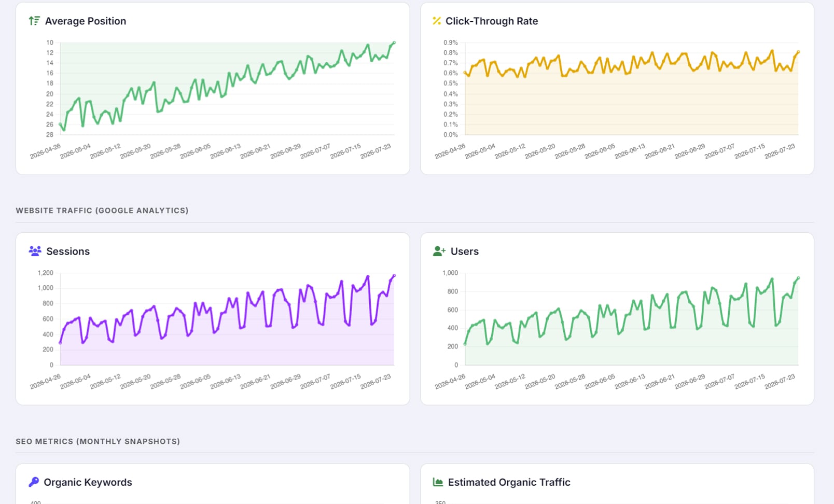834x504 pixels.
Task: Click the first data point on Users chart
Action: pyautogui.click(x=465, y=344)
